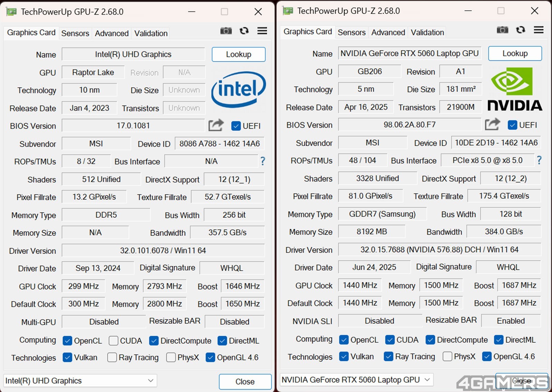Switch to the Sensors tab in Intel window
This screenshot has height=392, width=552.
point(75,33)
